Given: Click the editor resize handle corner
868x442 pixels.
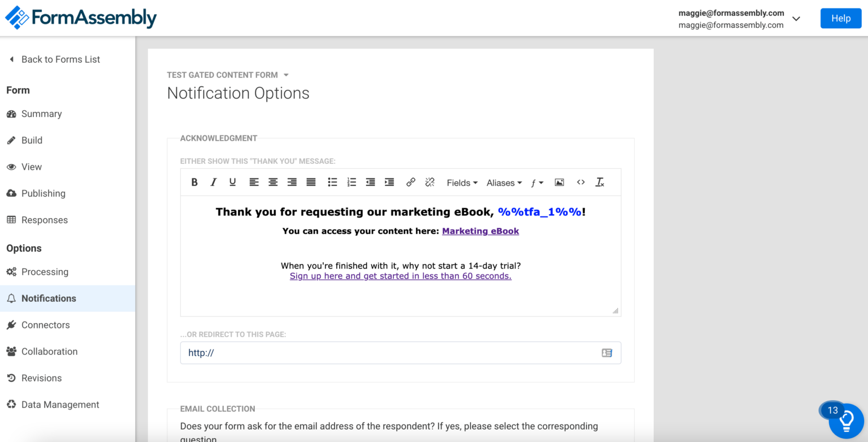Looking at the screenshot, I should [x=615, y=311].
